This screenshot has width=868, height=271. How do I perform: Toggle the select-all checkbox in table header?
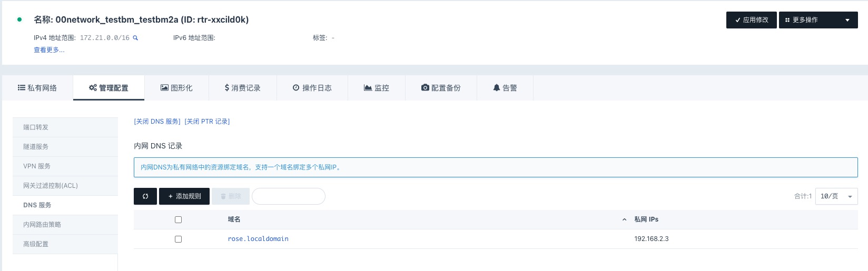(x=178, y=219)
